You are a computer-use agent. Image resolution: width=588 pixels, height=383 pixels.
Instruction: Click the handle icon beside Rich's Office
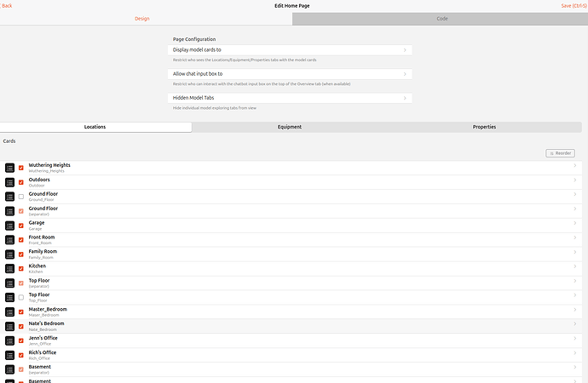point(9,355)
